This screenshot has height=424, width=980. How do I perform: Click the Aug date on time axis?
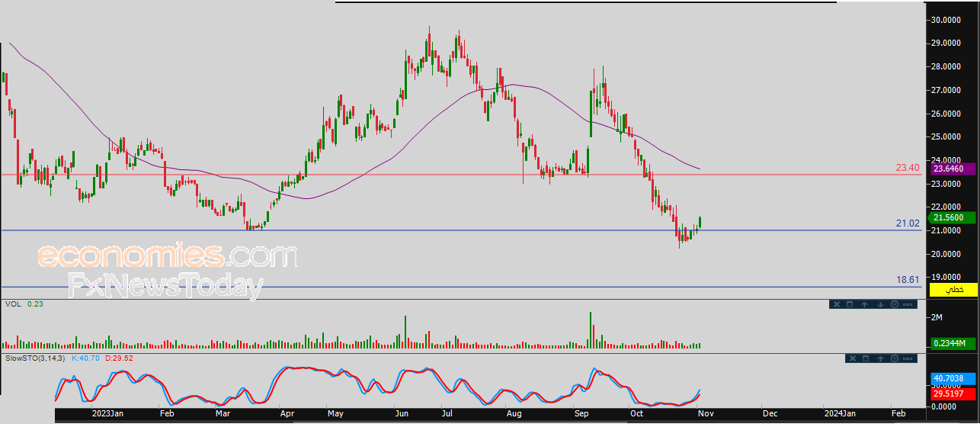tap(514, 413)
